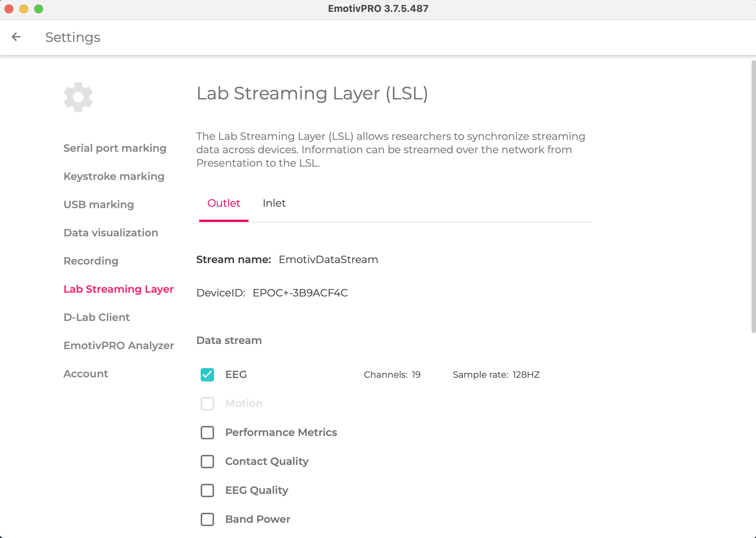The image size is (756, 538).
Task: Open Recording settings
Action: pos(91,261)
